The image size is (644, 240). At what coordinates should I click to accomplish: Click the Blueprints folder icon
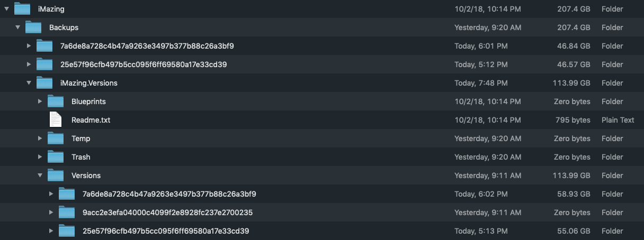click(56, 101)
